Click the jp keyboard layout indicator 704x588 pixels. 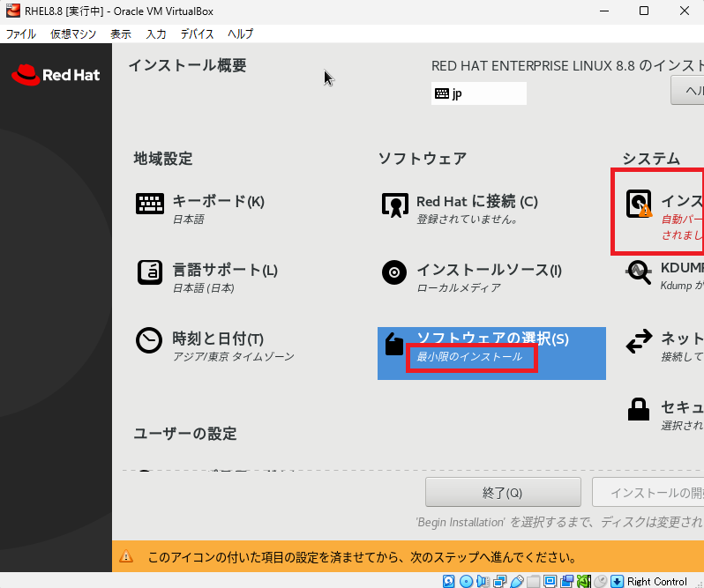(x=479, y=93)
